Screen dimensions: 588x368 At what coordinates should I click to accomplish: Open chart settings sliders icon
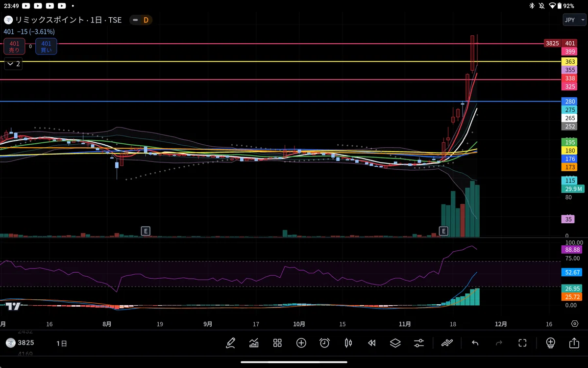(x=419, y=343)
